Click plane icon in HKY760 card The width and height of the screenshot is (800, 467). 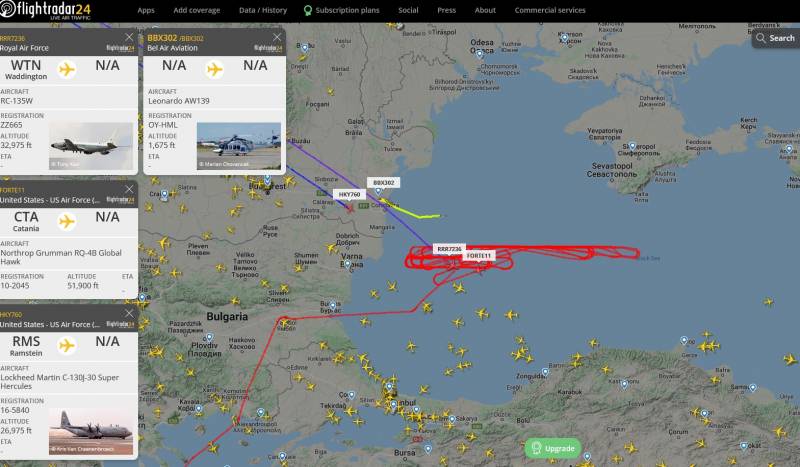click(x=67, y=346)
